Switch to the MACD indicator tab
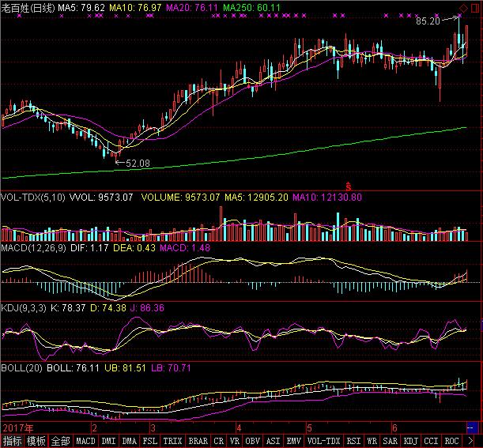 (x=85, y=441)
